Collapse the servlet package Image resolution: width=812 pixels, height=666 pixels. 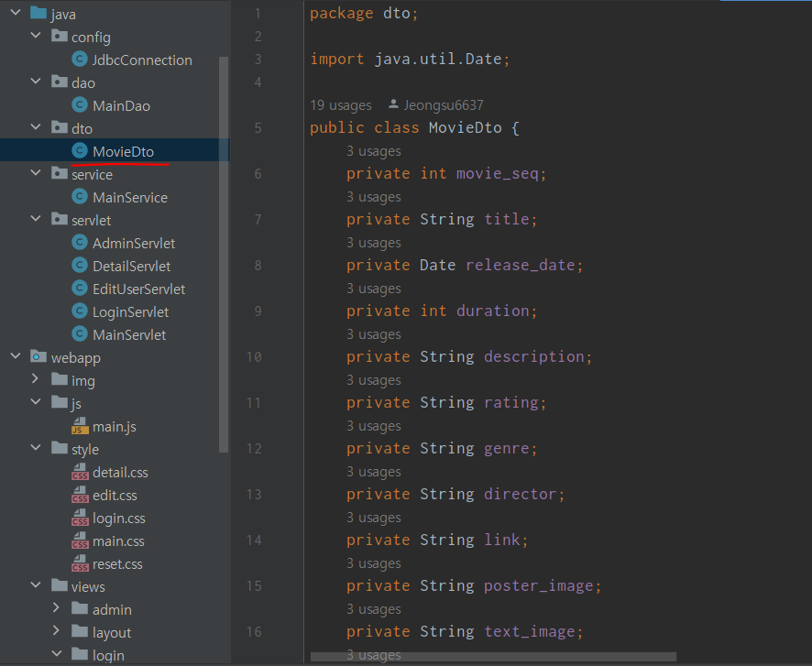point(36,218)
